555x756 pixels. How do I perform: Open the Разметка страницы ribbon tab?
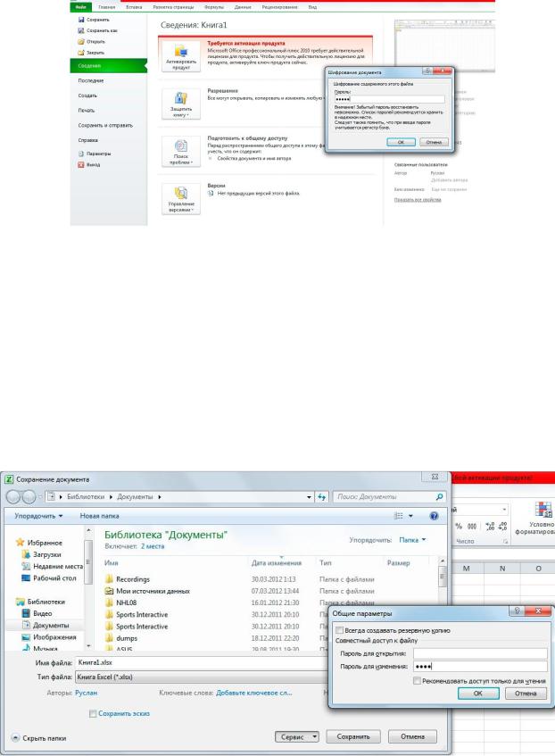click(x=173, y=7)
